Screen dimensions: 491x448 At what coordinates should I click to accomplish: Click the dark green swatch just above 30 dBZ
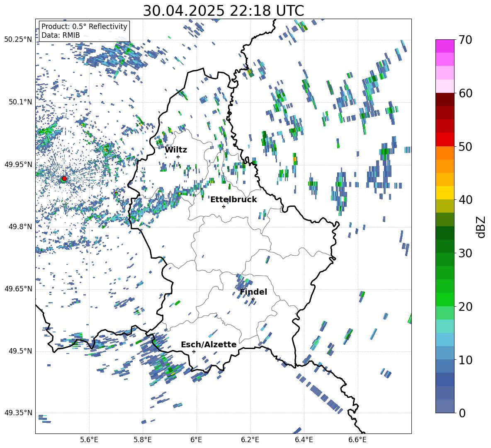pyautogui.click(x=445, y=246)
